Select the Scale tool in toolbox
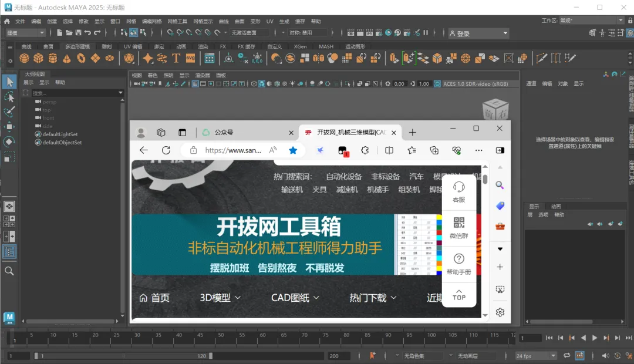This screenshot has height=364, width=634. coord(9,157)
